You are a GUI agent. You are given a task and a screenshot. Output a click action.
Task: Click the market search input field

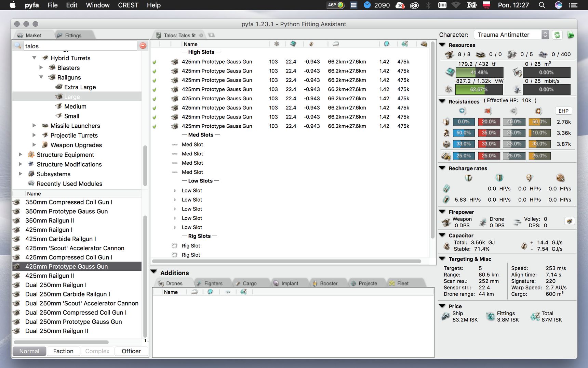point(80,46)
